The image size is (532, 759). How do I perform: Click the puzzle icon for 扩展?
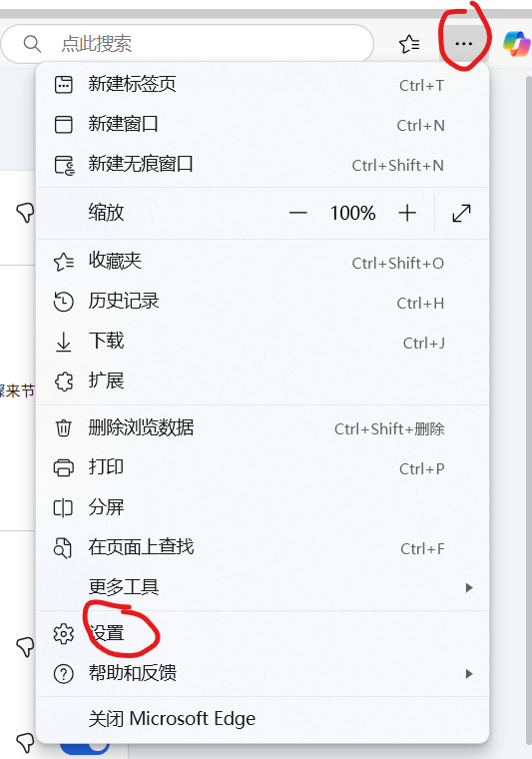pyautogui.click(x=63, y=381)
